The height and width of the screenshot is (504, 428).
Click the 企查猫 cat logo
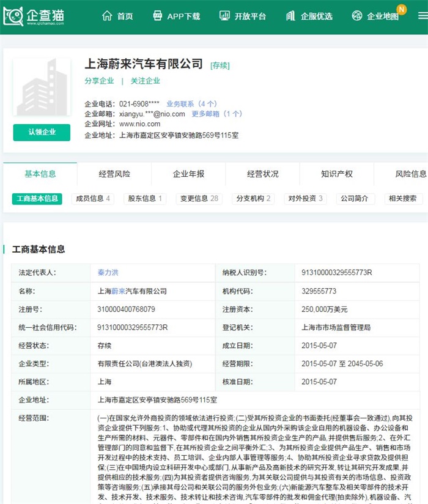(13, 16)
